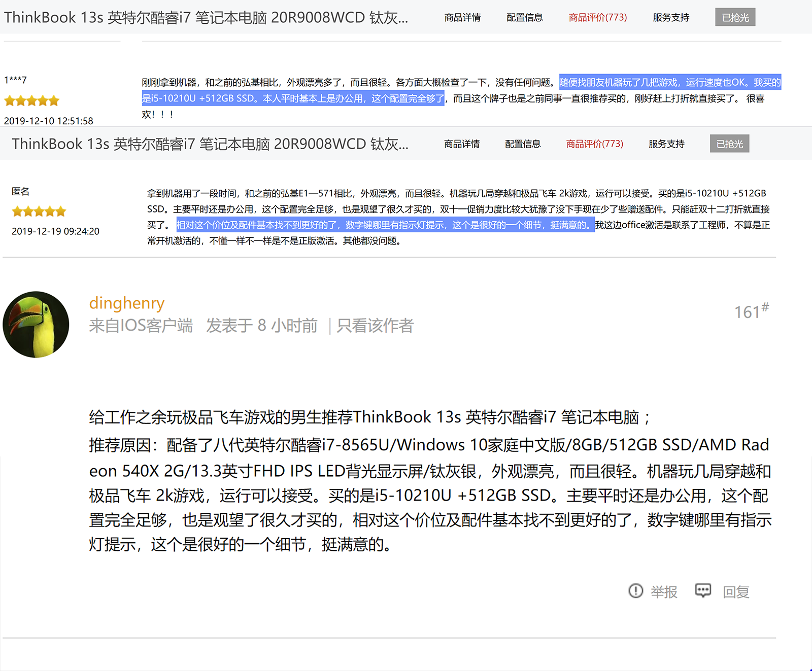The height and width of the screenshot is (671, 812).
Task: Open 商品详情 tab in second product bar
Action: (462, 144)
